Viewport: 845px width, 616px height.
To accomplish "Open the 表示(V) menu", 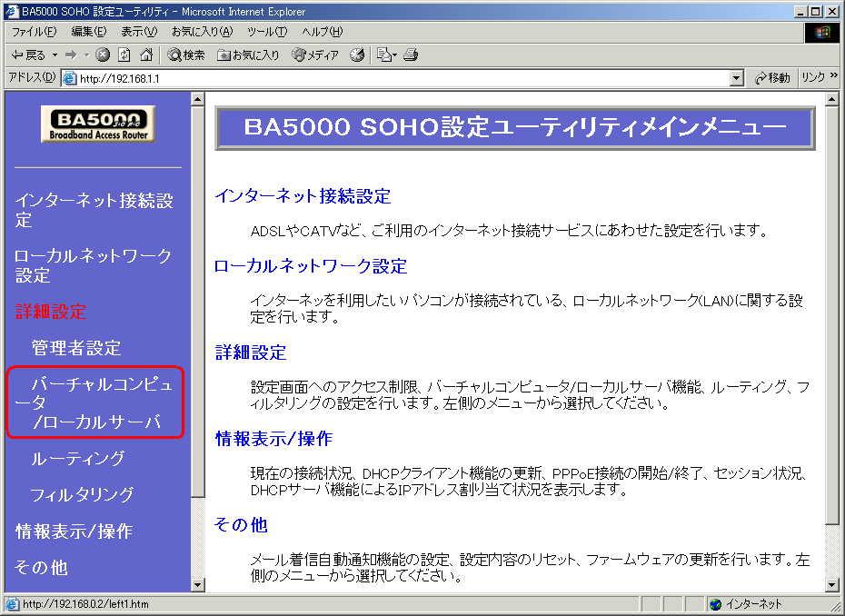I will tap(139, 32).
